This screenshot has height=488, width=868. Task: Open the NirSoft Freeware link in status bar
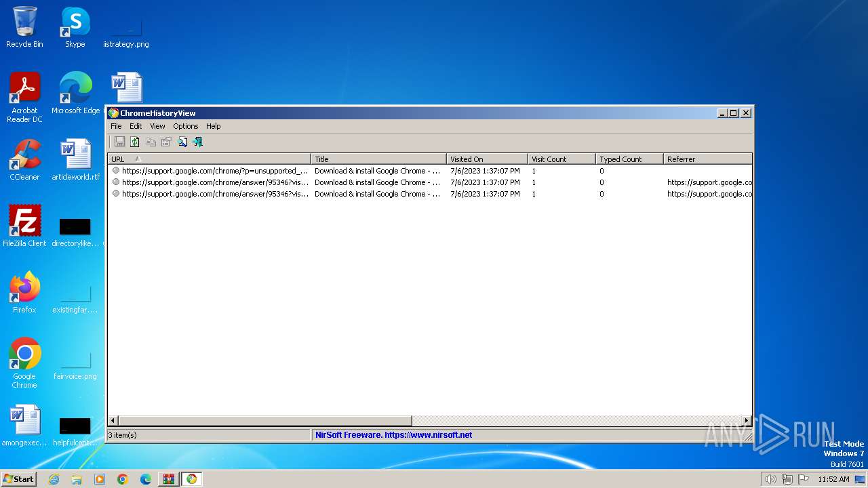(393, 435)
